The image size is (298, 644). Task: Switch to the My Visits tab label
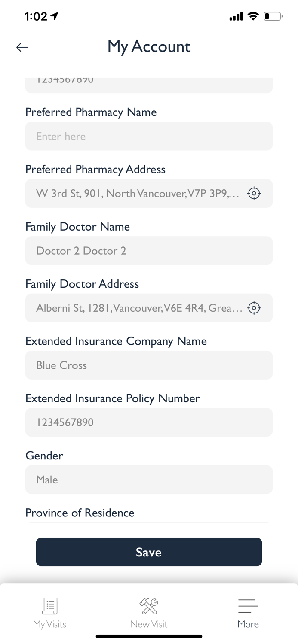coord(50,624)
